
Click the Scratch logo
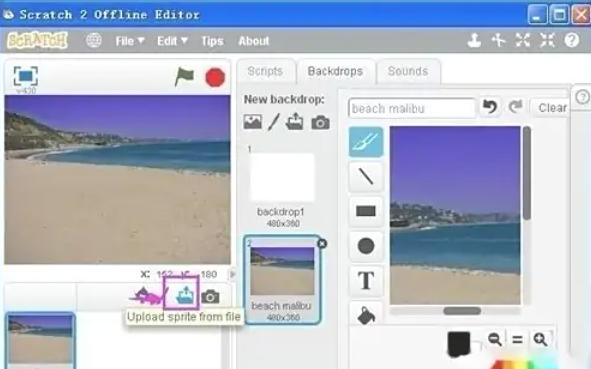coord(37,40)
